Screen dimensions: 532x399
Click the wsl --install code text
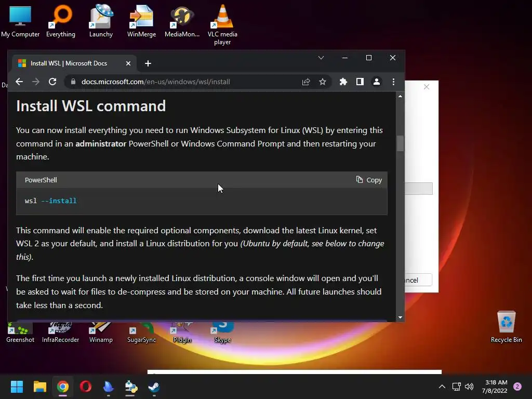point(50,201)
